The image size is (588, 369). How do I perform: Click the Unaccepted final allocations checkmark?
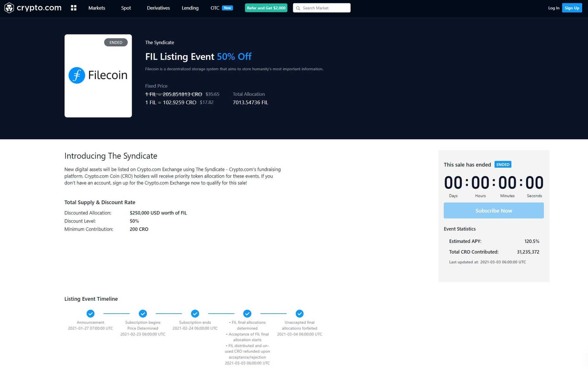click(299, 313)
